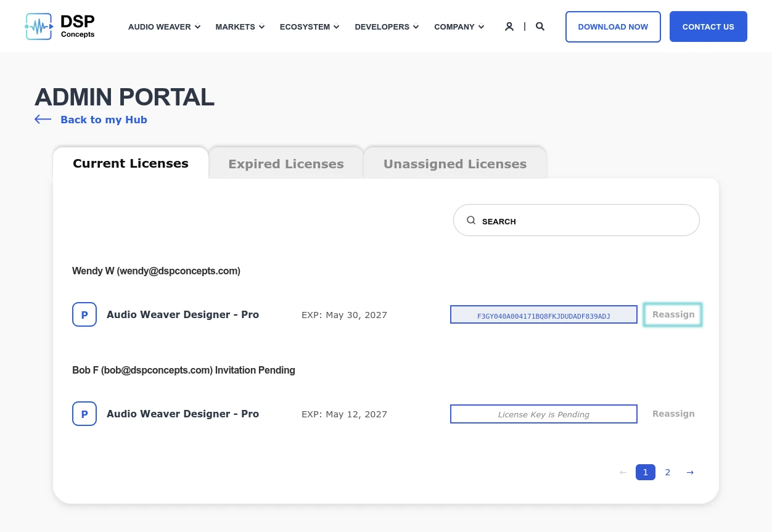Click the ADMIN PORTAL heading

[125, 97]
